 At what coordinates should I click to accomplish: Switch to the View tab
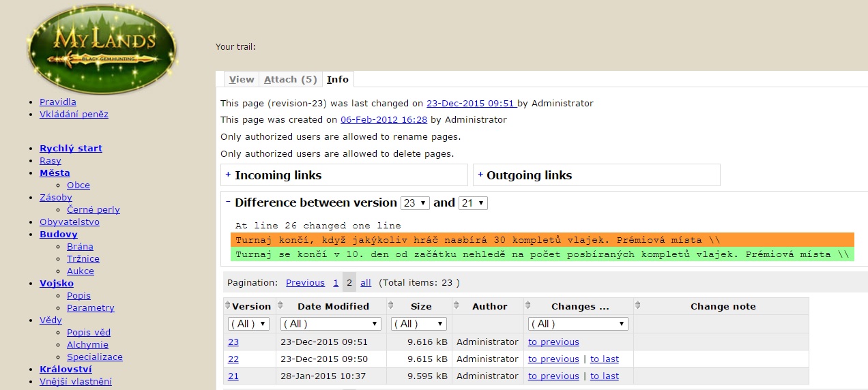[241, 79]
